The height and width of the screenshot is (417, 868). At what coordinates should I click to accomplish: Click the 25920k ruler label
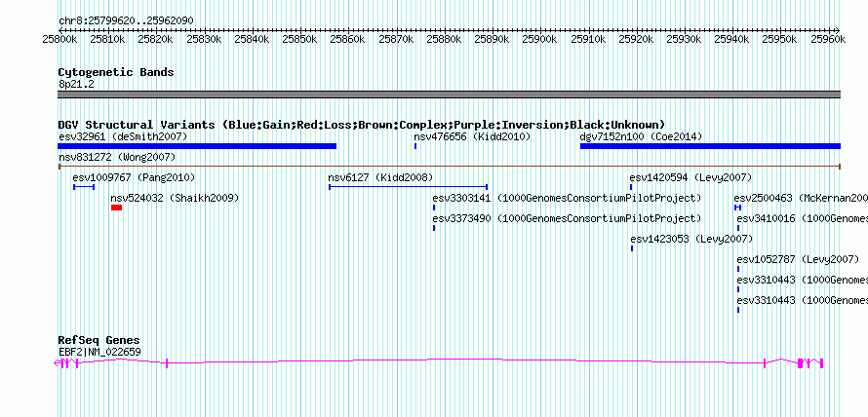point(636,39)
